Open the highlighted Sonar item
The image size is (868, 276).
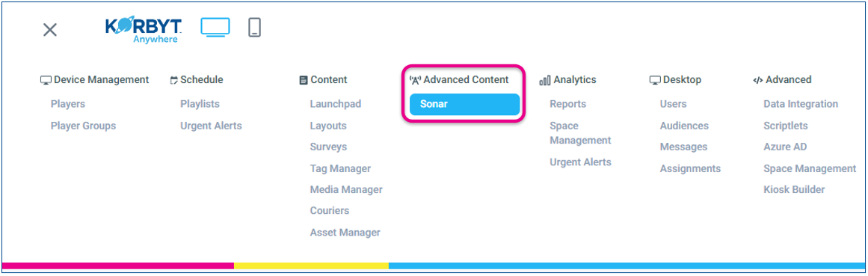[464, 104]
